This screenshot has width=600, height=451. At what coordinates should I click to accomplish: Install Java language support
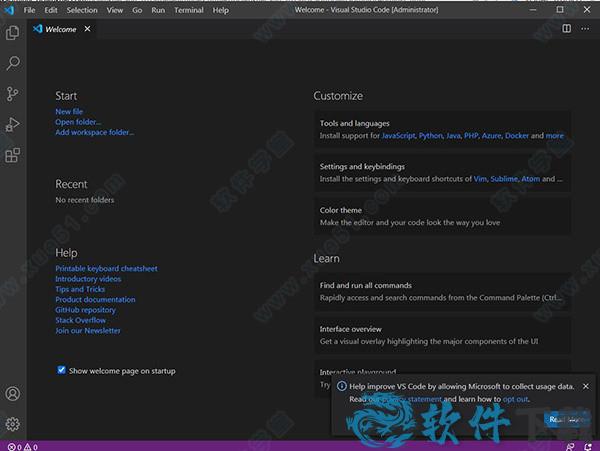(x=453, y=136)
